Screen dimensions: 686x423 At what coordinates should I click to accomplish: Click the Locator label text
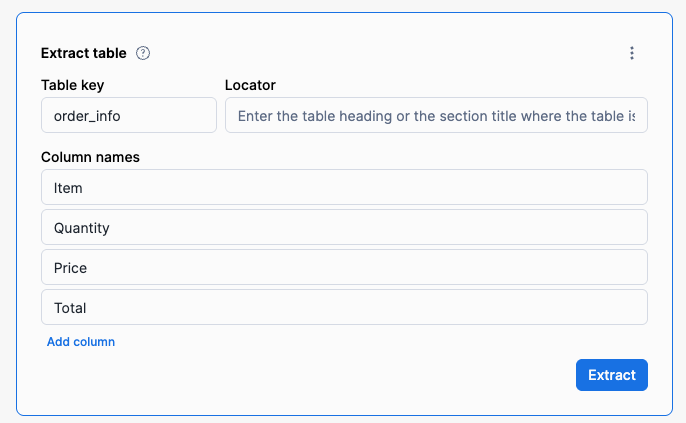(x=250, y=85)
